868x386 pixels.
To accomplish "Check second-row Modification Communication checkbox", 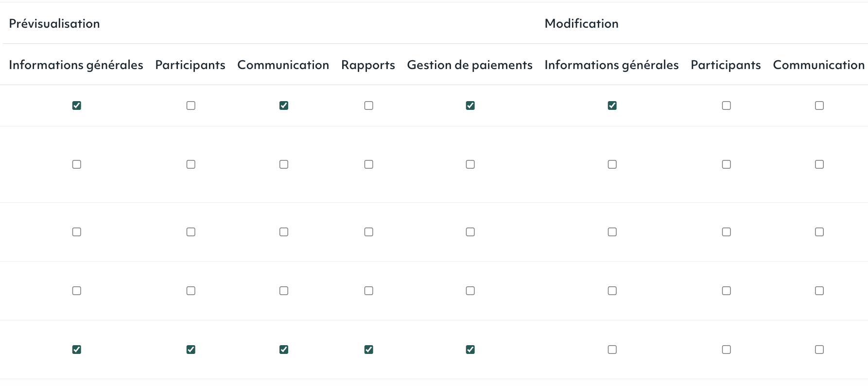I will pos(819,164).
